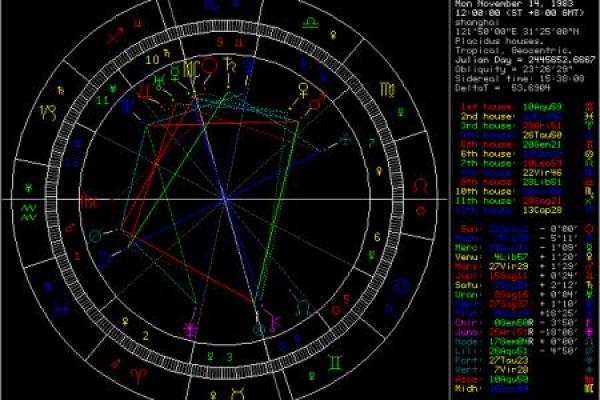The height and width of the screenshot is (400, 600).
Task: Click the teal North Node glyph in wheel
Action: click(303, 307)
